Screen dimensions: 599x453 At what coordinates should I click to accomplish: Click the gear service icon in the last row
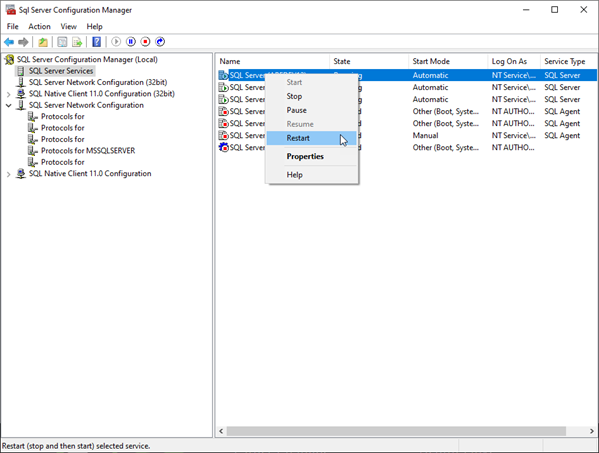[223, 147]
